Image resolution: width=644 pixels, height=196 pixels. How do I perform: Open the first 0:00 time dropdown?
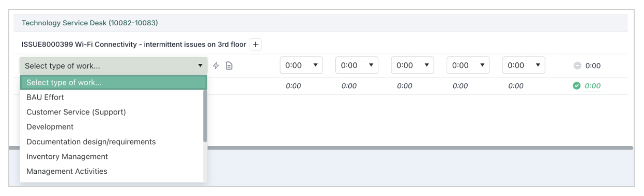click(301, 66)
